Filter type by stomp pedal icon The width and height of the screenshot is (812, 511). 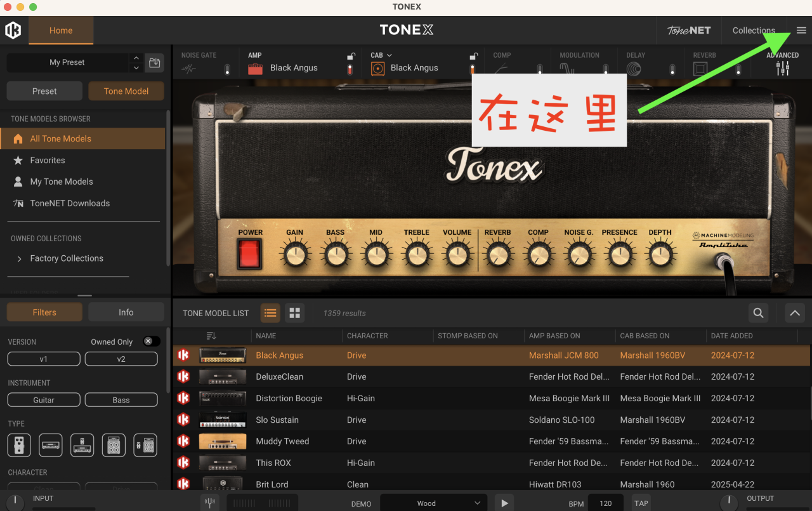(x=19, y=446)
